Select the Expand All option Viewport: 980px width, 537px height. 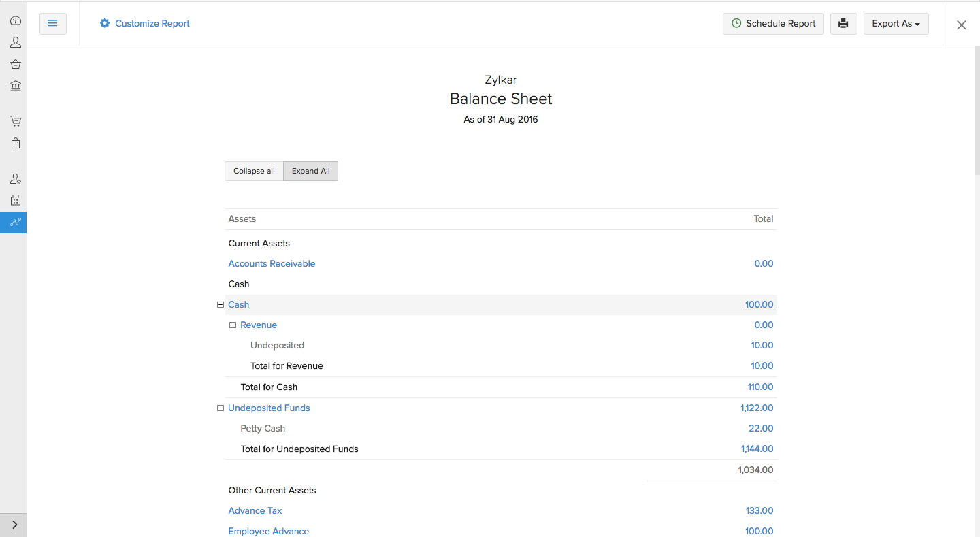pos(310,172)
